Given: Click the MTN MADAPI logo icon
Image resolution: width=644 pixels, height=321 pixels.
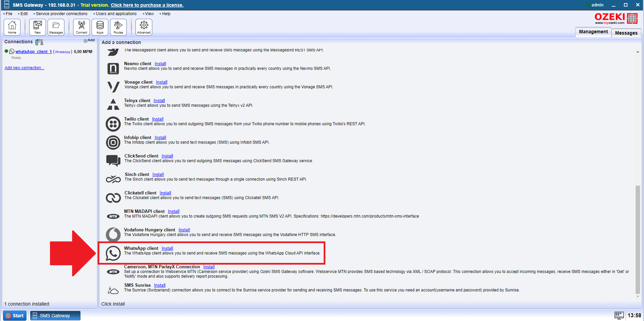Looking at the screenshot, I should click(x=113, y=216).
